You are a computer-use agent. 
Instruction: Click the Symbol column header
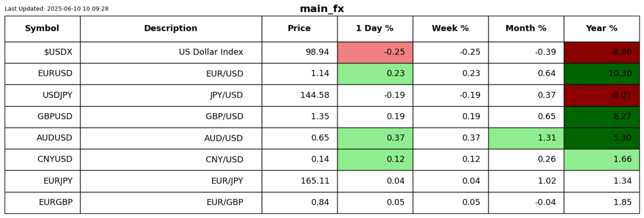click(42, 28)
